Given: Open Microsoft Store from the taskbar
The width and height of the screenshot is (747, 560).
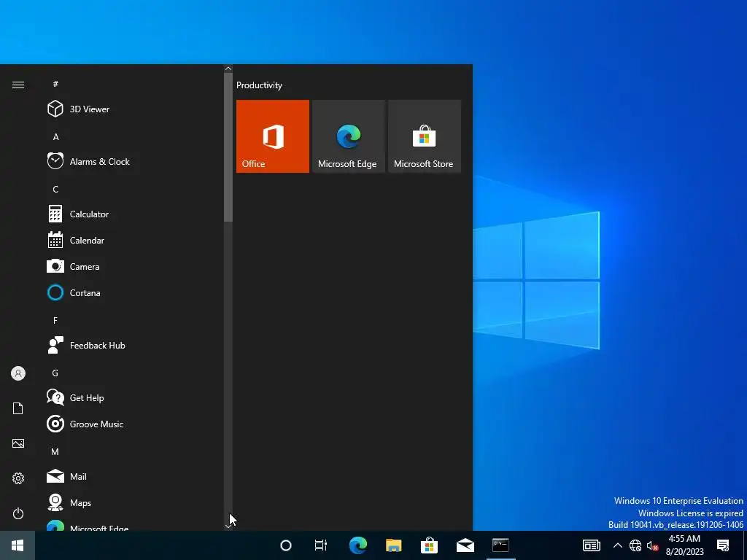Looking at the screenshot, I should click(x=429, y=545).
